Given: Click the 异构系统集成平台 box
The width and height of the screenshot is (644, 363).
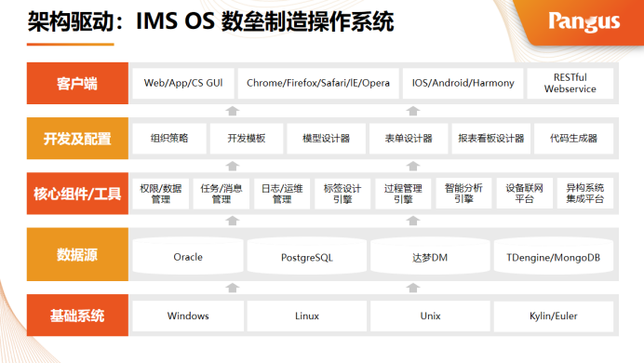Looking at the screenshot, I should 585,194.
